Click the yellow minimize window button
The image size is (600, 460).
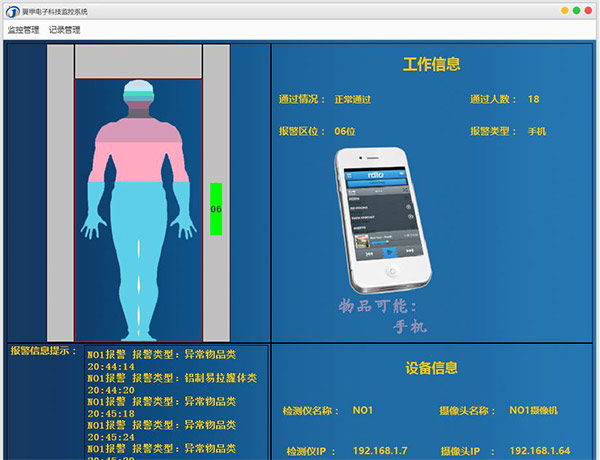[565, 10]
